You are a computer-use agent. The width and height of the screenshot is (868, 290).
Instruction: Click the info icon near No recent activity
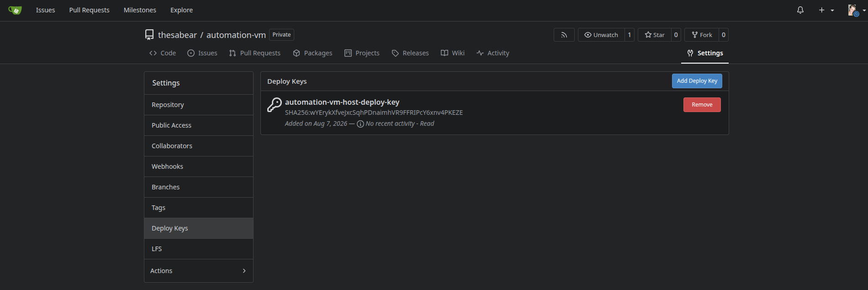360,124
